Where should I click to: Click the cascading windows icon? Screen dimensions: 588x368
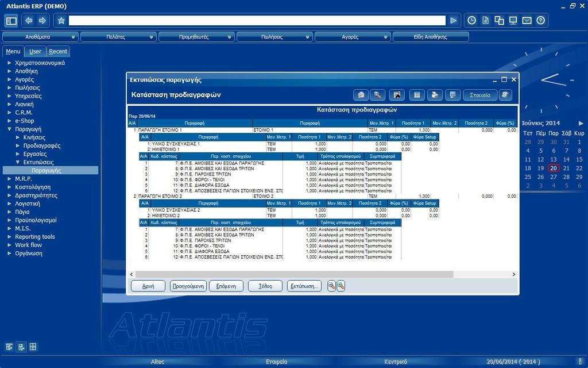tap(499, 21)
